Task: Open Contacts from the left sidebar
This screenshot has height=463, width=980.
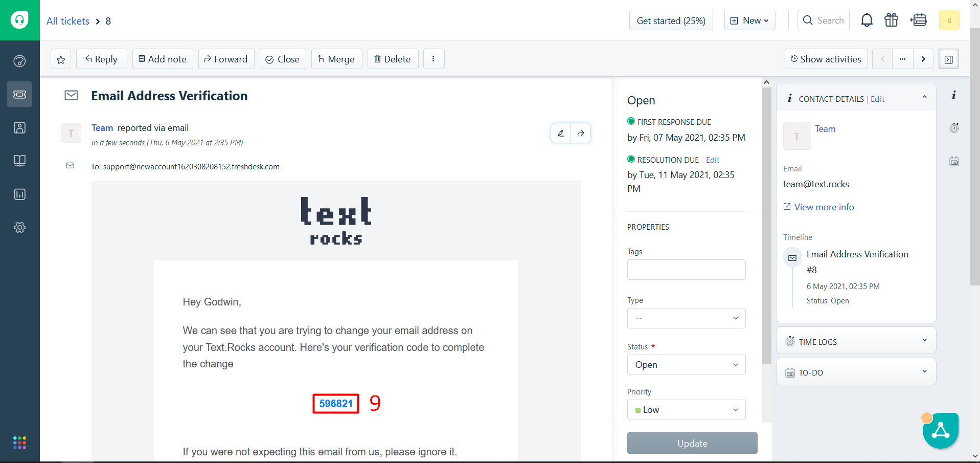Action: click(19, 128)
